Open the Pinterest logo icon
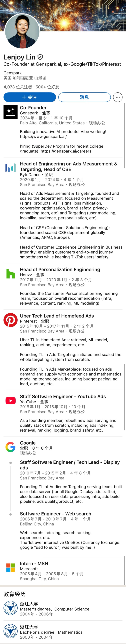Image resolution: width=126 pixels, height=644 pixels. [x=10, y=320]
